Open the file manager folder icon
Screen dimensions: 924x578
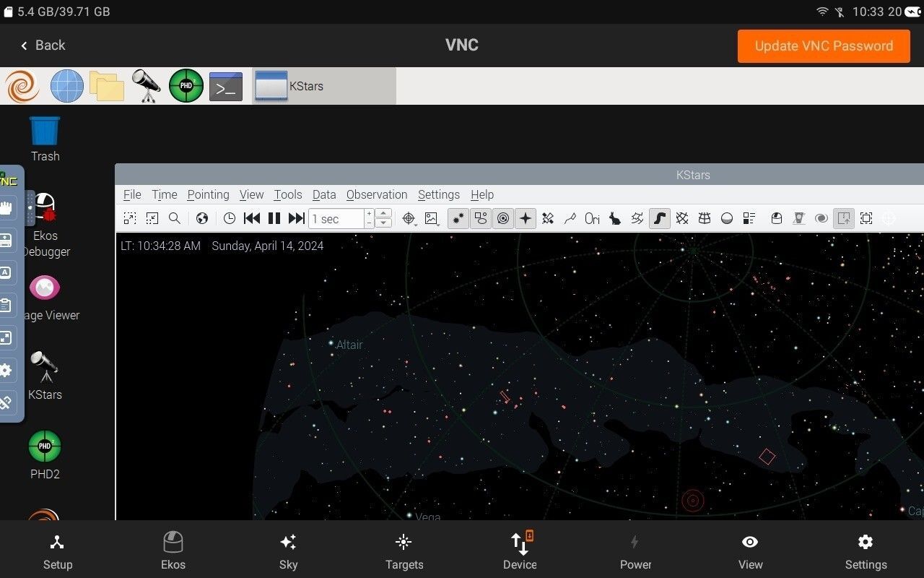pos(107,86)
